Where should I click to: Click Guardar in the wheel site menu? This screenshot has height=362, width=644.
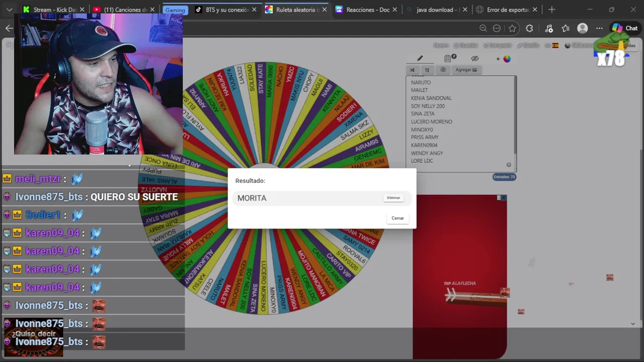[x=466, y=45]
